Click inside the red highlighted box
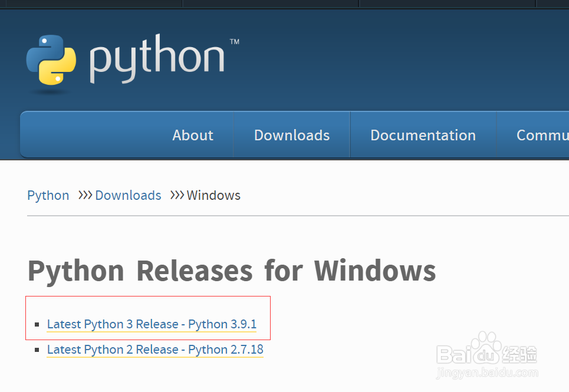Image resolution: width=569 pixels, height=392 pixels. point(147,318)
